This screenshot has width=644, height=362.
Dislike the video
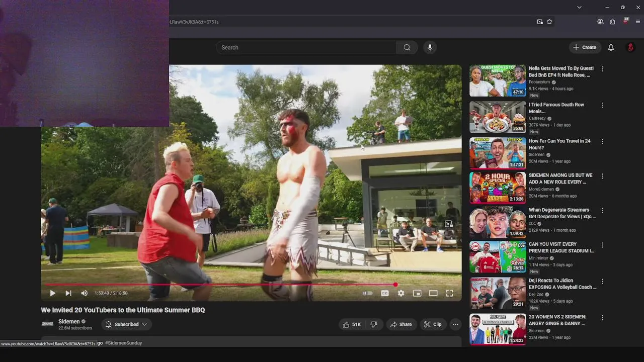tap(374, 324)
